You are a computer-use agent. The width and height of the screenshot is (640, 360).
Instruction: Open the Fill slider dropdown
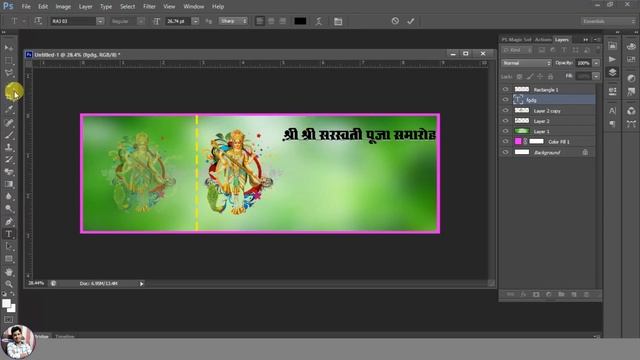596,76
